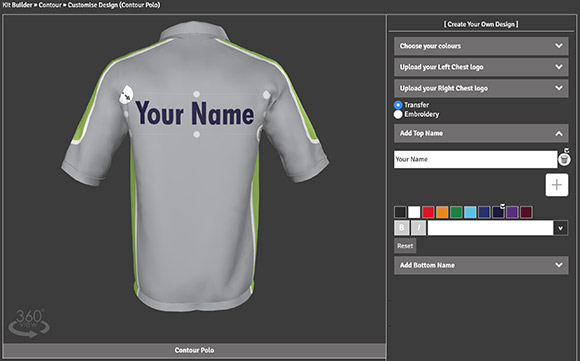Select the Embroidery radio option
The width and height of the screenshot is (580, 361).
coord(398,114)
